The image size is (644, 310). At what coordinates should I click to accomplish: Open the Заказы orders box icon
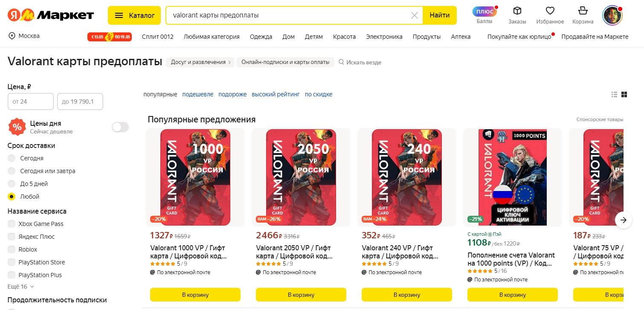pos(517,11)
